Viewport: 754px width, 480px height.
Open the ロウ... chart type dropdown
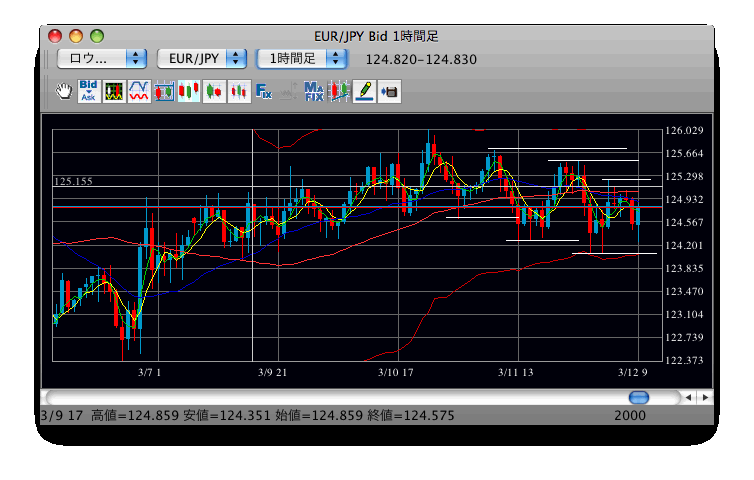pos(101,59)
